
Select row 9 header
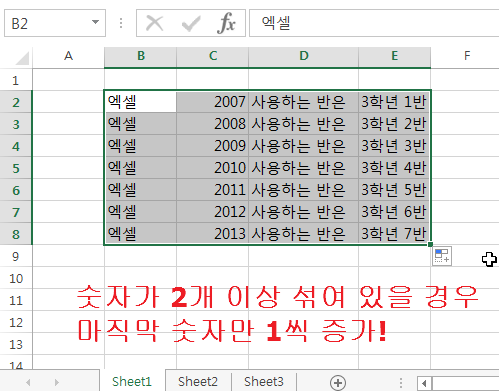[16, 256]
